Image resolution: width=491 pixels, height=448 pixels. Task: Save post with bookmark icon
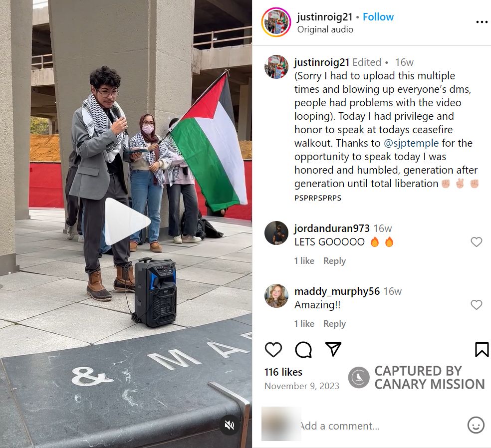pos(482,349)
